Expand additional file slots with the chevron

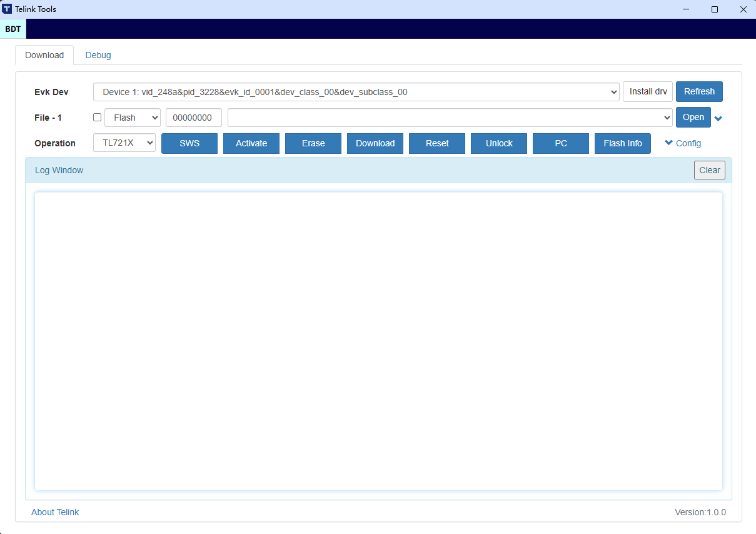click(x=718, y=118)
